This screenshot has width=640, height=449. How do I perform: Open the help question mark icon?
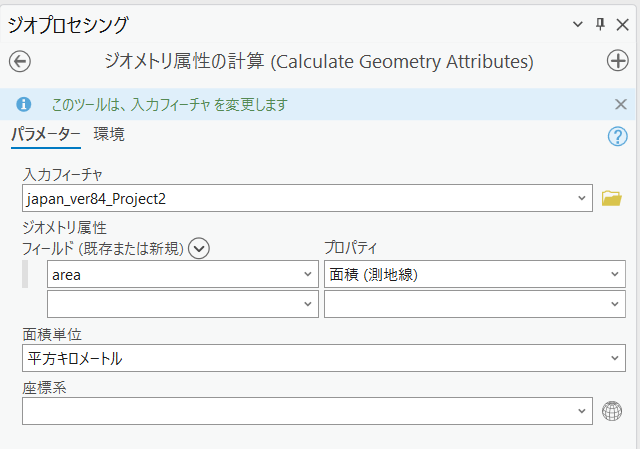point(617,137)
